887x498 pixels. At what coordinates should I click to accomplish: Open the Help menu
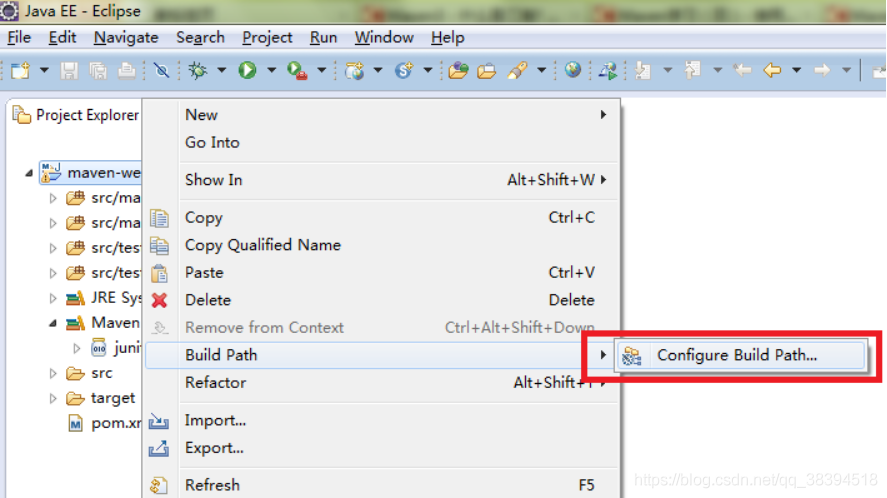[447, 37]
